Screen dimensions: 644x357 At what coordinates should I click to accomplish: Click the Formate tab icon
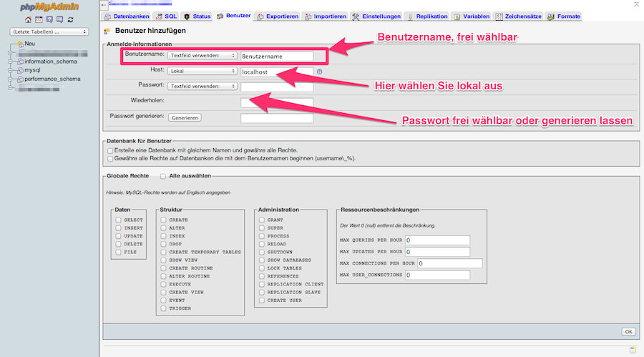tap(551, 16)
